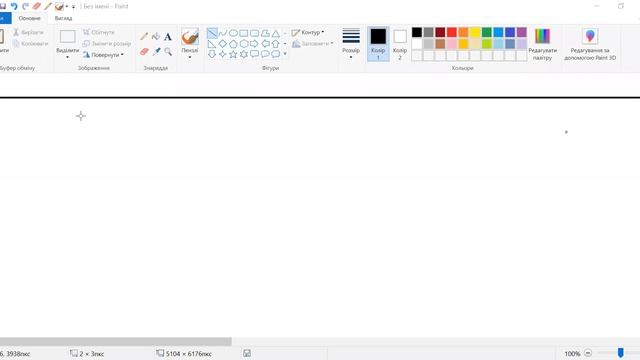The image size is (640, 360).
Task: Select the Line shape
Action: 212,33
